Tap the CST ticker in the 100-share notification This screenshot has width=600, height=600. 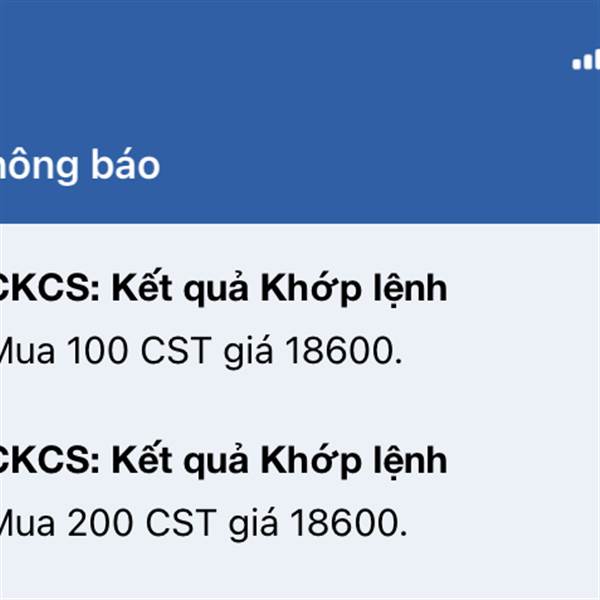176,350
